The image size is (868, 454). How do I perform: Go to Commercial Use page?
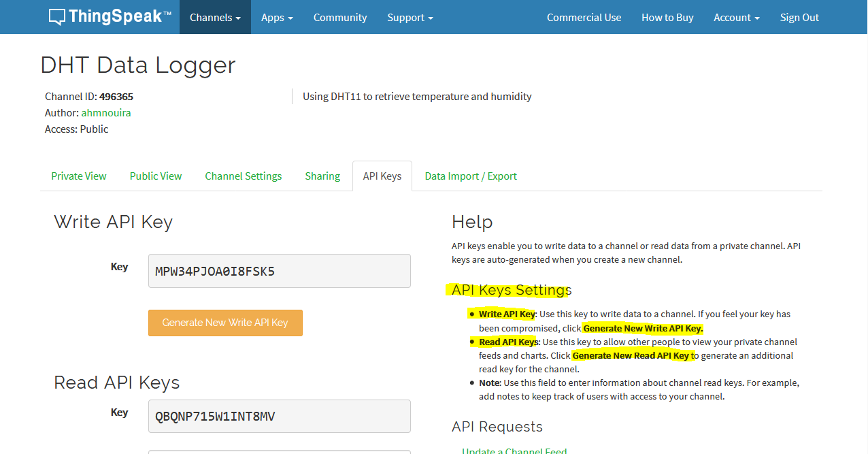(x=584, y=17)
